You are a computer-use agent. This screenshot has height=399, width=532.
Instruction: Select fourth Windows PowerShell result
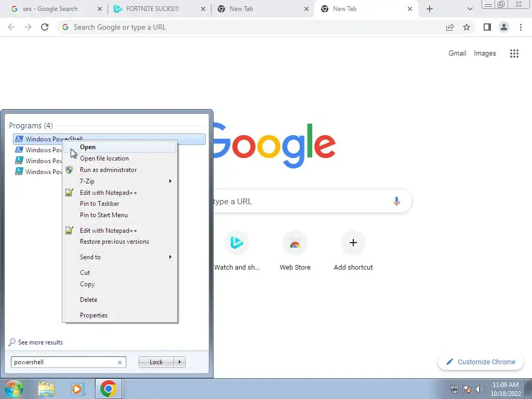(x=38, y=171)
